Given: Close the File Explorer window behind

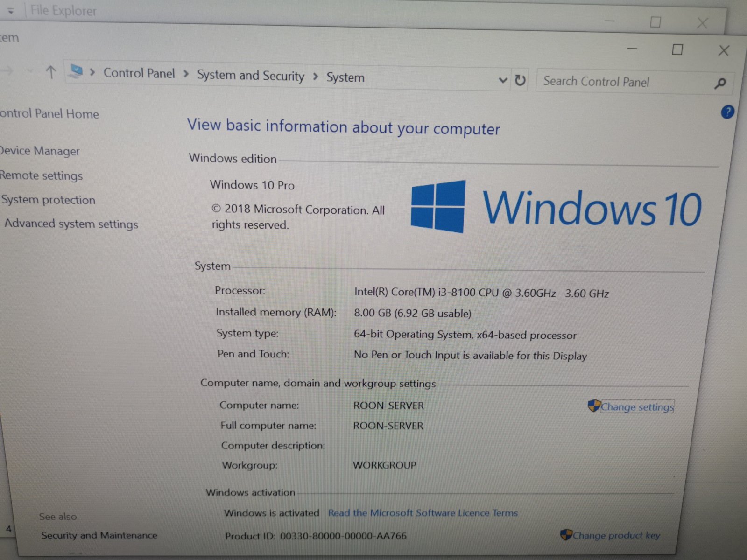Looking at the screenshot, I should (702, 23).
